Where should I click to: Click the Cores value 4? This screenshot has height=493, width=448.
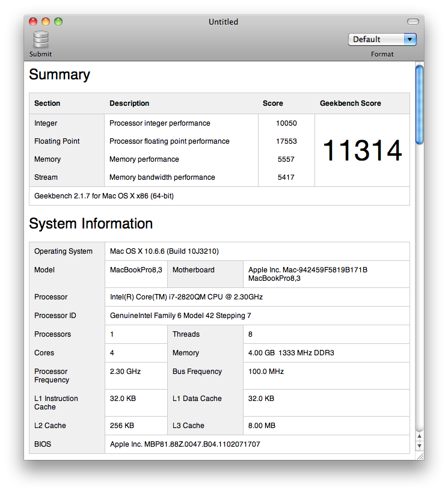[x=112, y=353]
